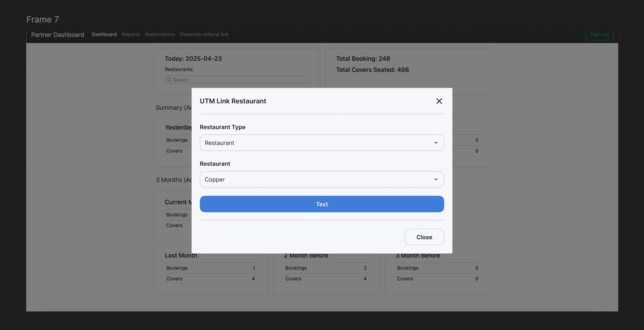The height and width of the screenshot is (330, 644).
Task: Expand the Restaurant dropdown showing Copper
Action: pos(322,179)
